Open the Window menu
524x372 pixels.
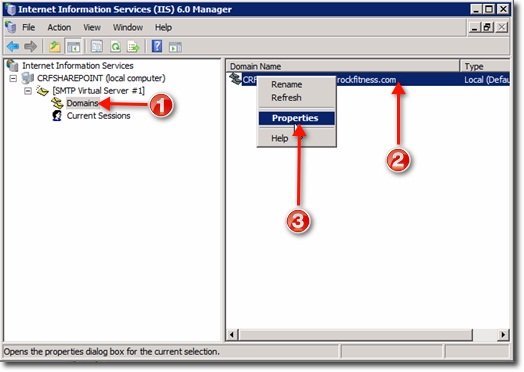[128, 27]
